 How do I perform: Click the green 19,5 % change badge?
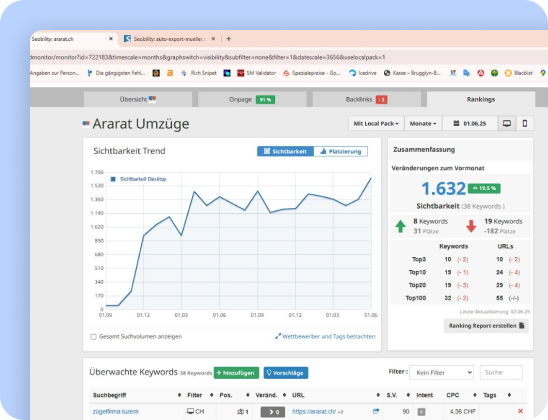(484, 188)
